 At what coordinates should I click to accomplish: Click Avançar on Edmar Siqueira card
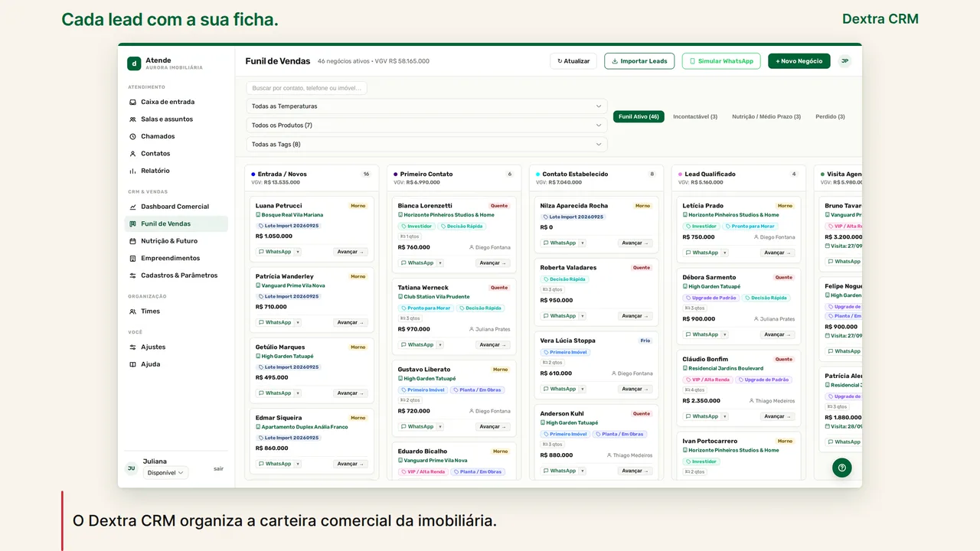351,464
